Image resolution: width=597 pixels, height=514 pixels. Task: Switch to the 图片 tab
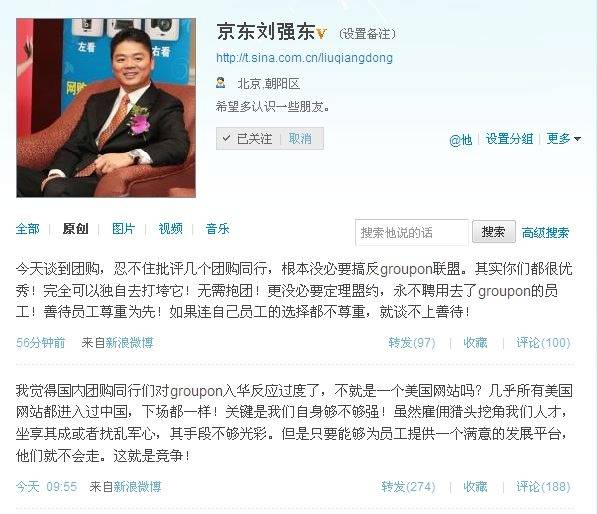[x=123, y=229]
